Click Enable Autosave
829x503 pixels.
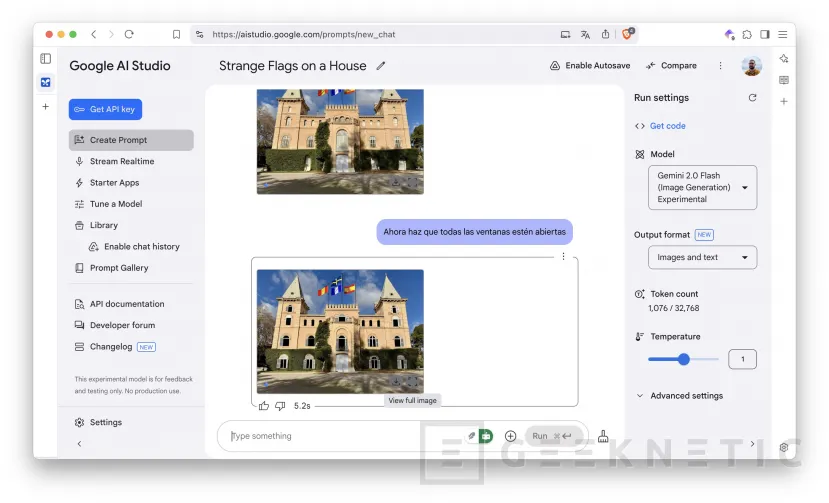pos(590,66)
